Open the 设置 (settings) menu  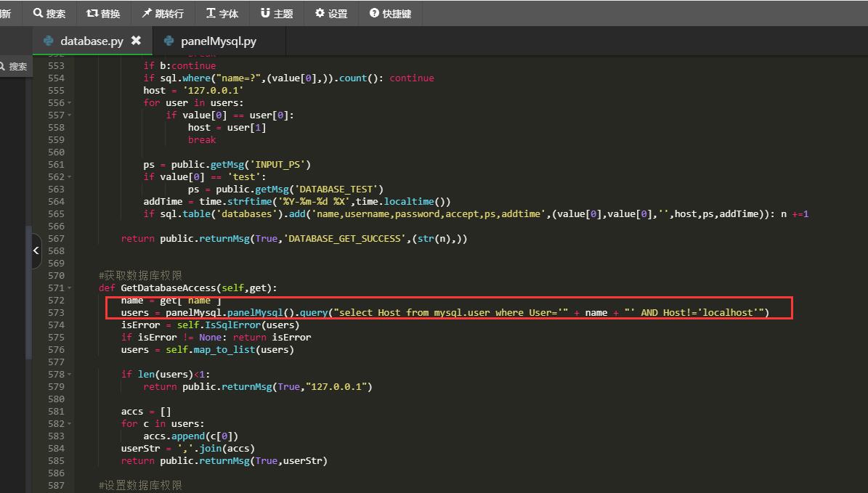coord(331,13)
